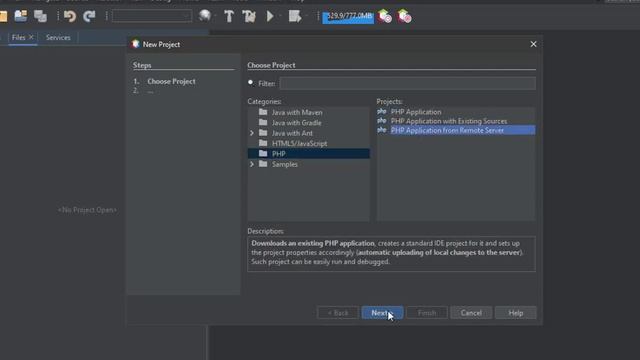Click the first profiler snapshot icon
640x360 pixels.
(384, 16)
